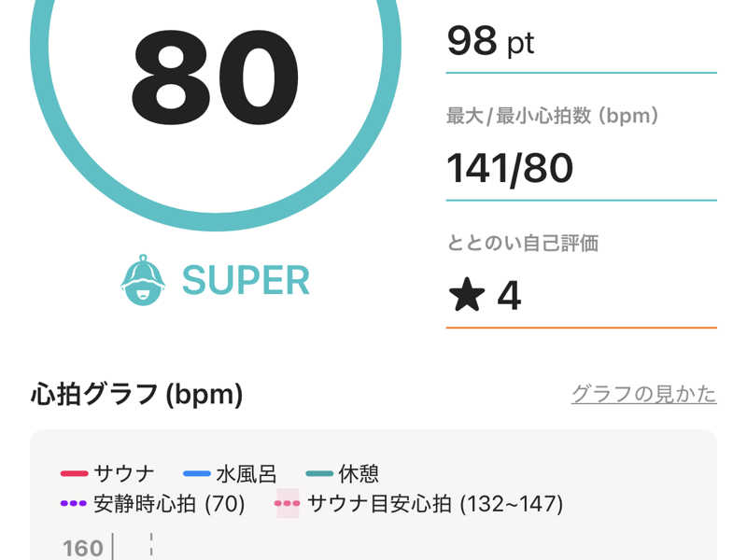Tap the 160 axis label on graph
The height and width of the screenshot is (560, 747).
82,548
